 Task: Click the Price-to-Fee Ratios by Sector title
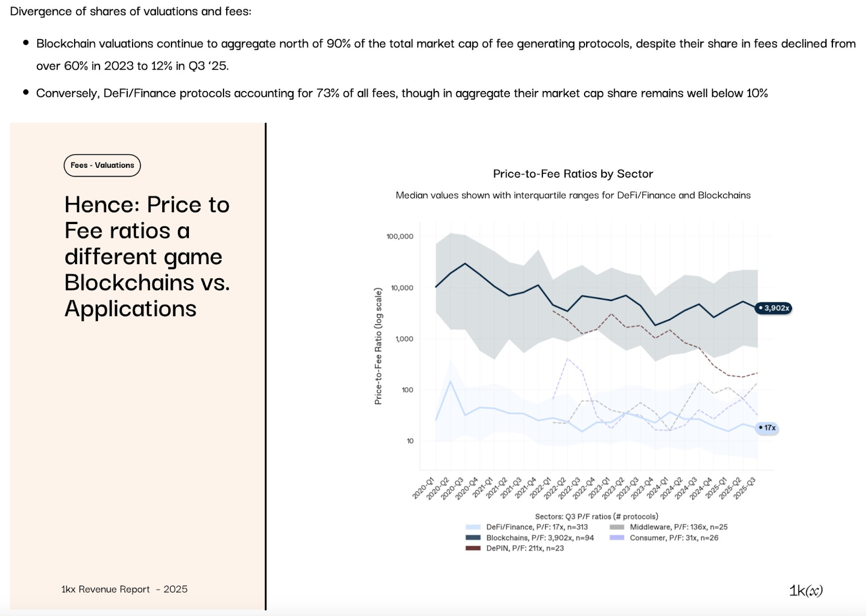(573, 174)
